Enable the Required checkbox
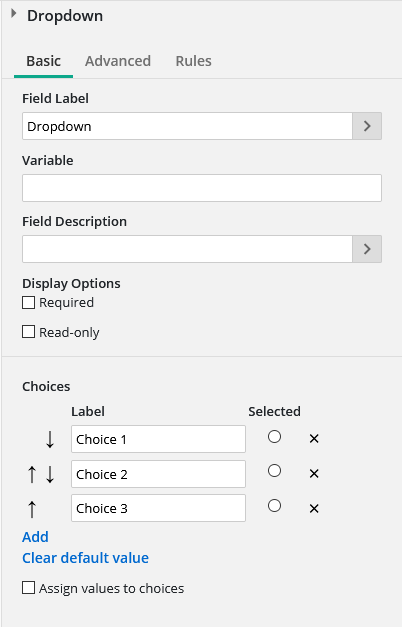This screenshot has width=402, height=627. click(28, 303)
